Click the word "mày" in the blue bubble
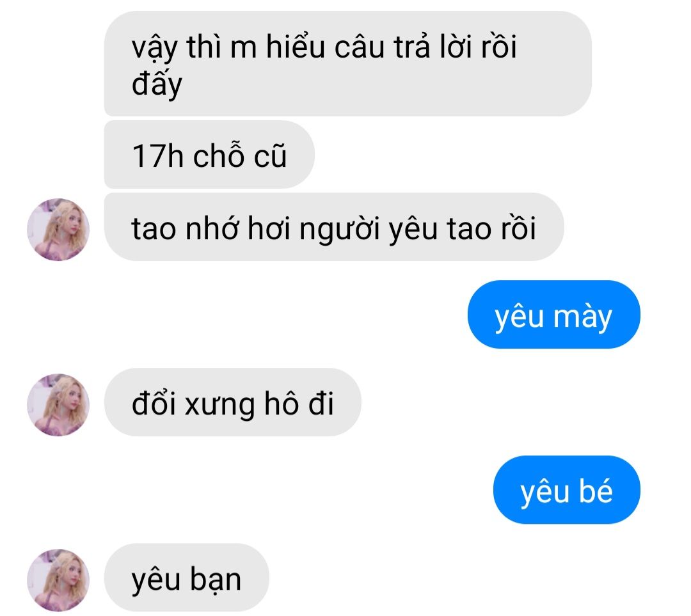This screenshot has height=616, width=691. 583,317
